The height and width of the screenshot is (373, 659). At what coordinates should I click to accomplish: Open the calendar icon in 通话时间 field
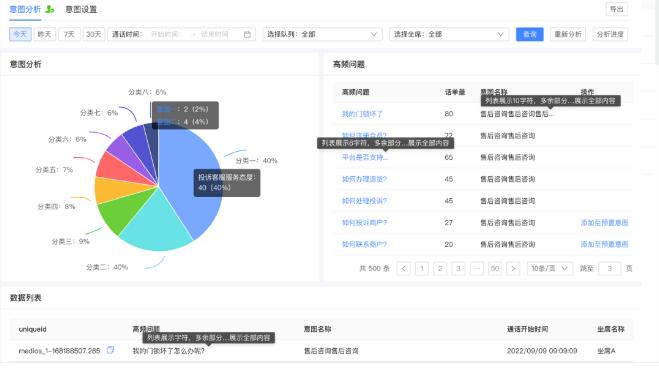tap(247, 34)
